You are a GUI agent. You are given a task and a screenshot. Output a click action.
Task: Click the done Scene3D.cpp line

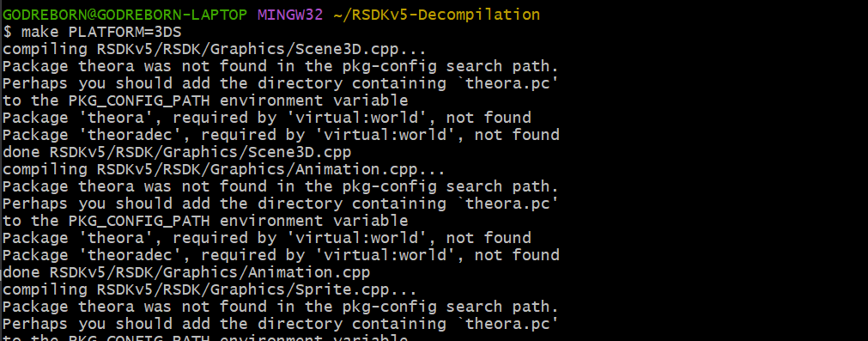point(177,152)
